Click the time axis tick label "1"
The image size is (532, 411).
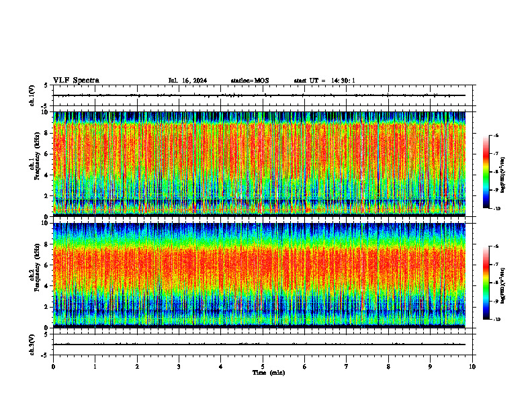point(95,367)
